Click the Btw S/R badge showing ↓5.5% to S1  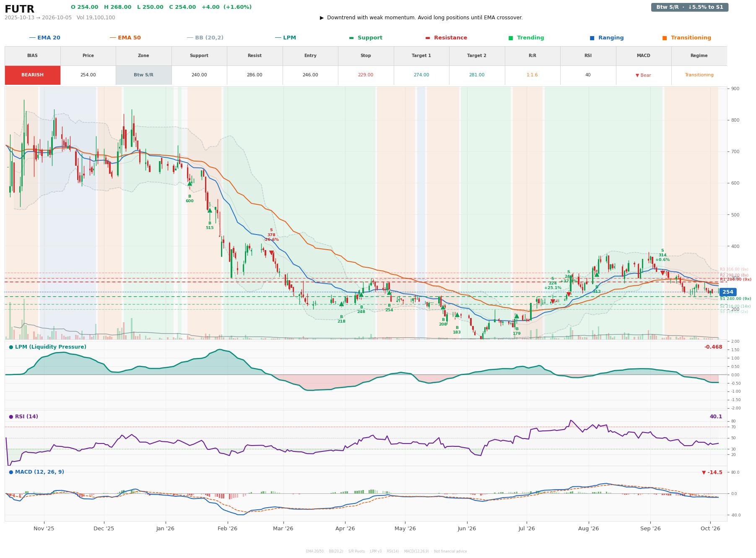point(690,7)
